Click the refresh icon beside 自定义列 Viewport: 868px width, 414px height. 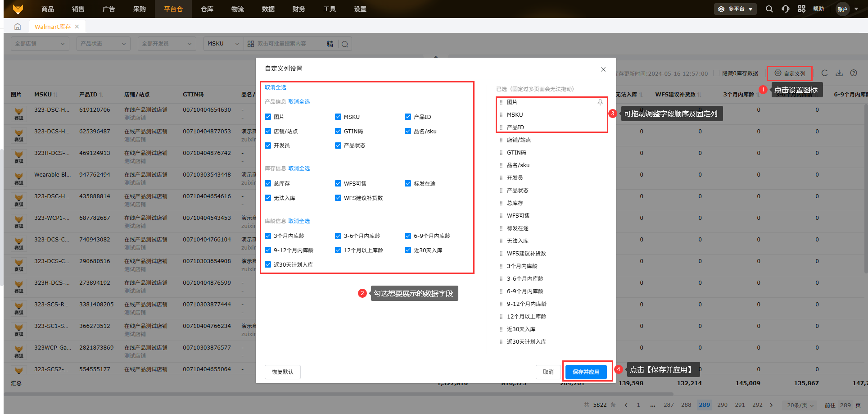pyautogui.click(x=824, y=73)
